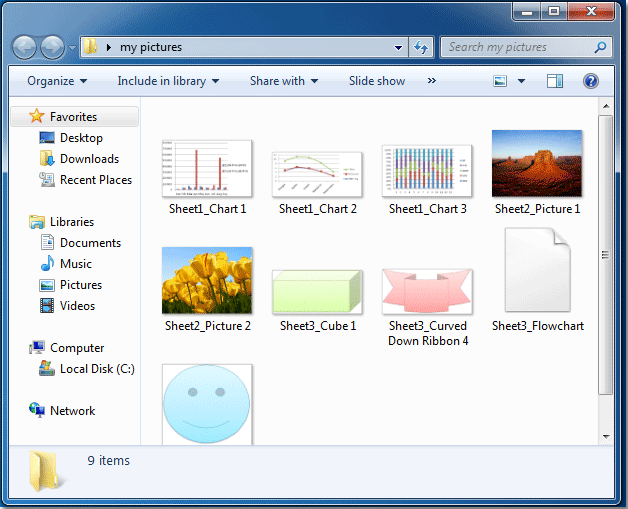Screen dimensions: 628x509
Task: Click the Slide show button
Action: click(x=377, y=81)
